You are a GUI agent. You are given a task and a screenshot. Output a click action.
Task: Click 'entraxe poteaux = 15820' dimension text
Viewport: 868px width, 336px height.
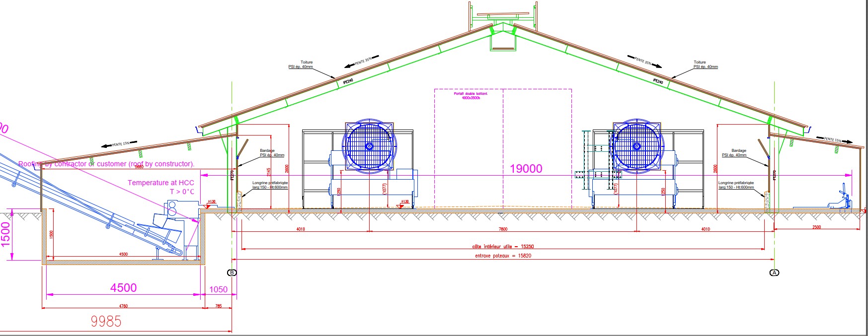coord(503,256)
